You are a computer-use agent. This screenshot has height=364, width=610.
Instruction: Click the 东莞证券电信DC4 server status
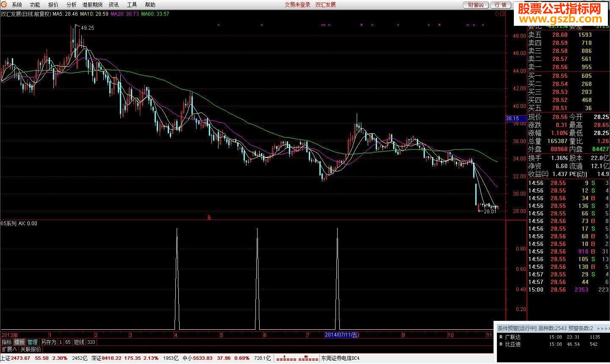point(340,358)
